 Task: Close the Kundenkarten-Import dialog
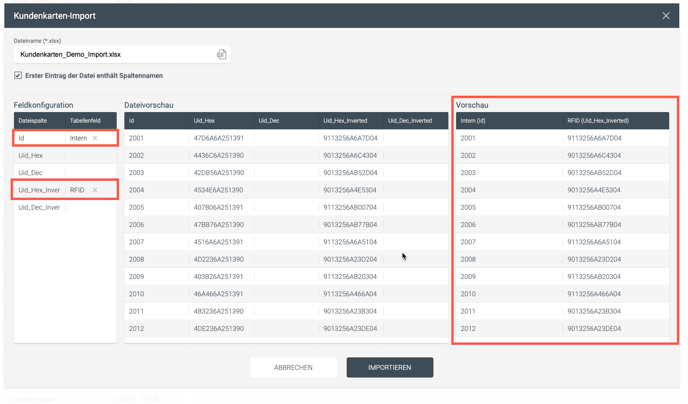[666, 16]
